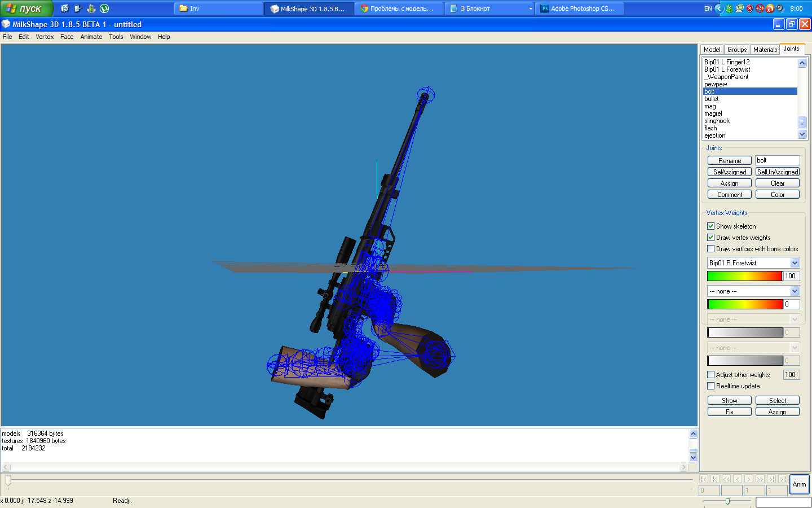Click the first vertex weight color slider
The width and height of the screenshot is (812, 508).
coord(744,276)
